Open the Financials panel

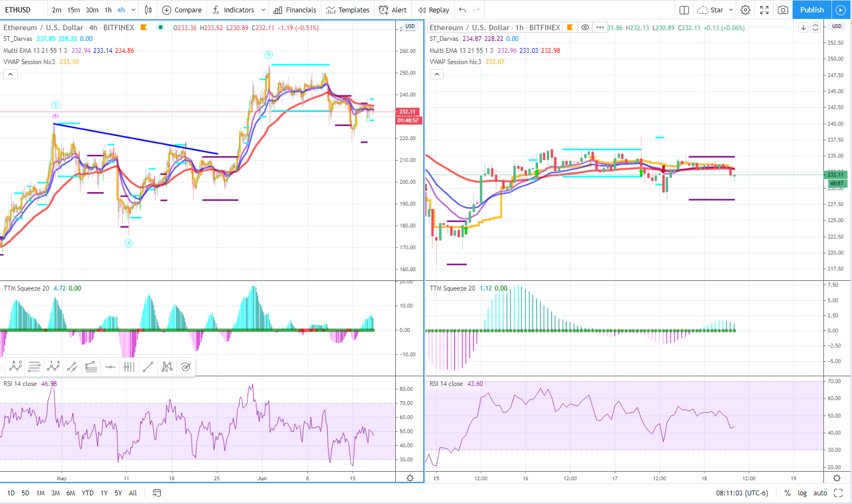tap(295, 10)
